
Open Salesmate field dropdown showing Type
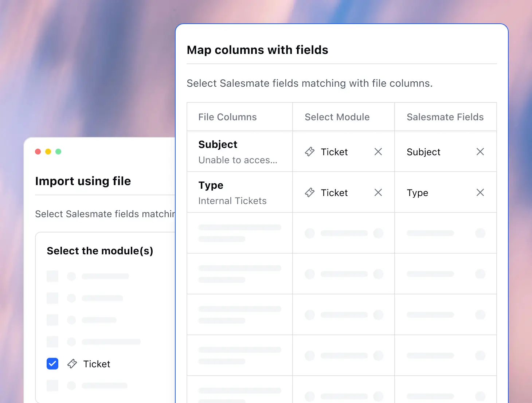(446, 192)
